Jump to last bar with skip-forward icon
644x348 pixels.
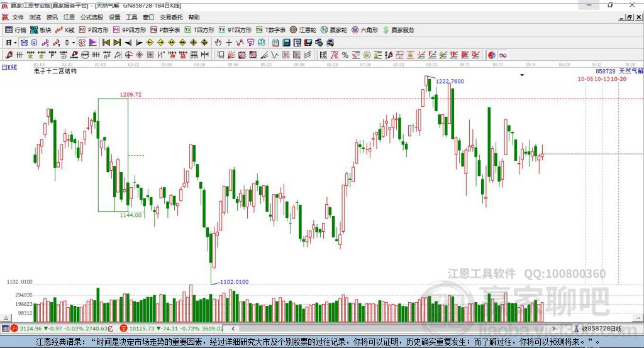[x=117, y=43]
